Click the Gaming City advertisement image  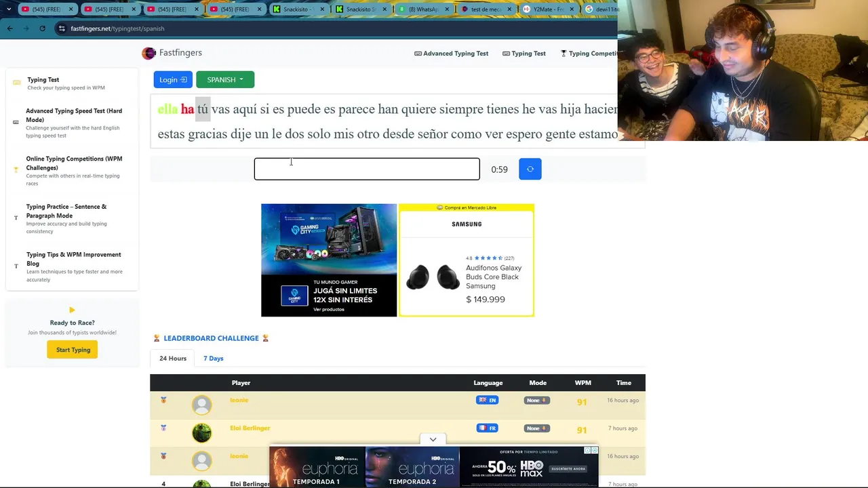[329, 260]
